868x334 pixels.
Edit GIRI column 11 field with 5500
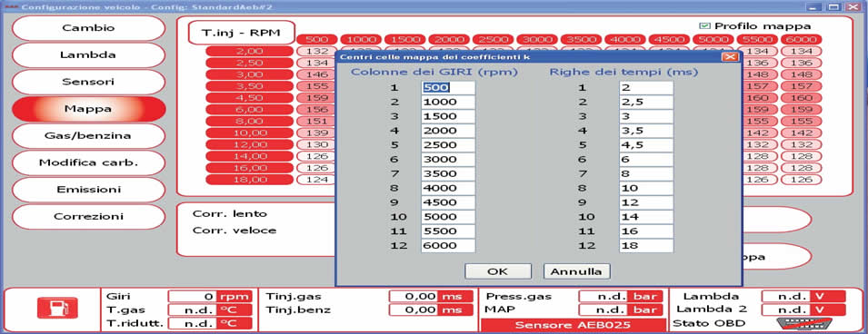(x=448, y=231)
